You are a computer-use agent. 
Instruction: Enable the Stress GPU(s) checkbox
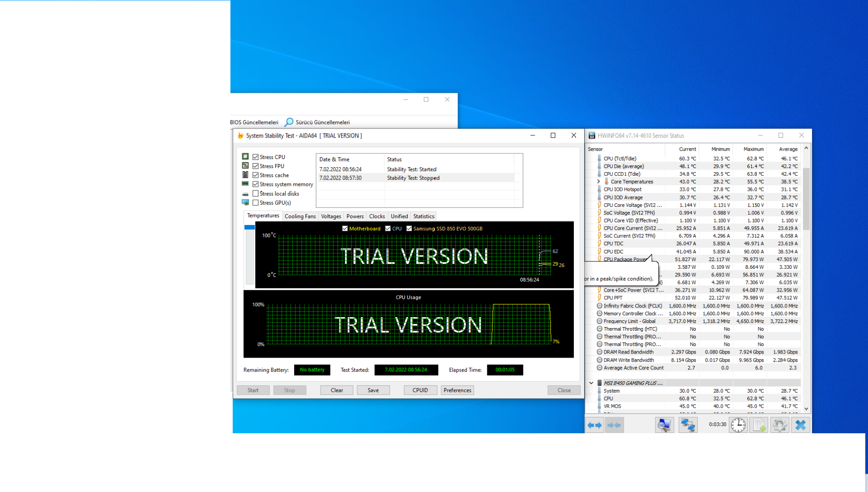(255, 203)
